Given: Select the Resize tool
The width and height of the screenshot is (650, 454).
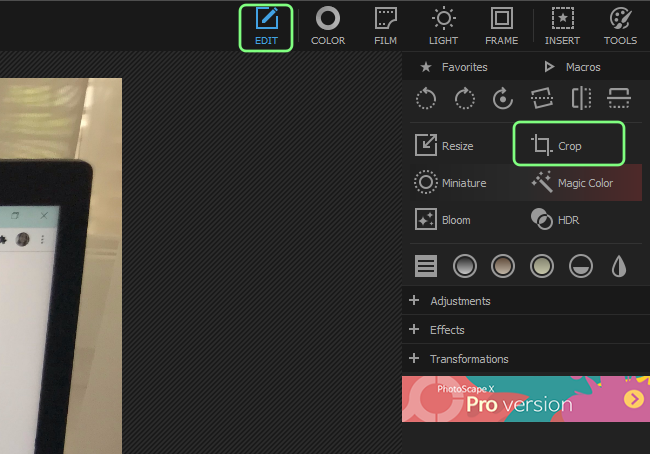Looking at the screenshot, I should point(444,146).
